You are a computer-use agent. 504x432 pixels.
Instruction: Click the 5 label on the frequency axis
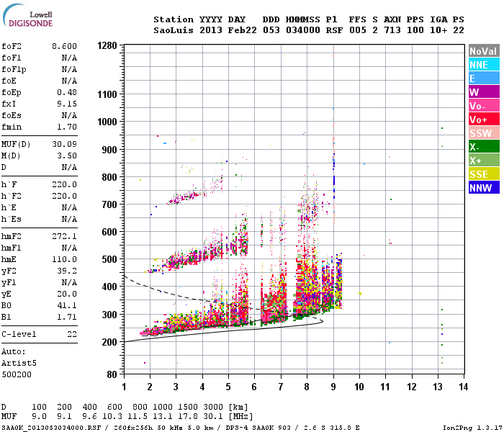tap(228, 387)
